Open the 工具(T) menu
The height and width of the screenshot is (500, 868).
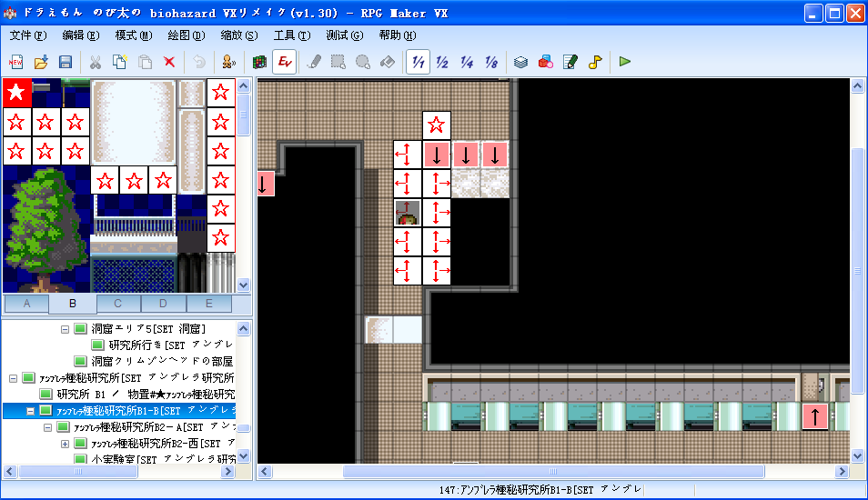[292, 35]
